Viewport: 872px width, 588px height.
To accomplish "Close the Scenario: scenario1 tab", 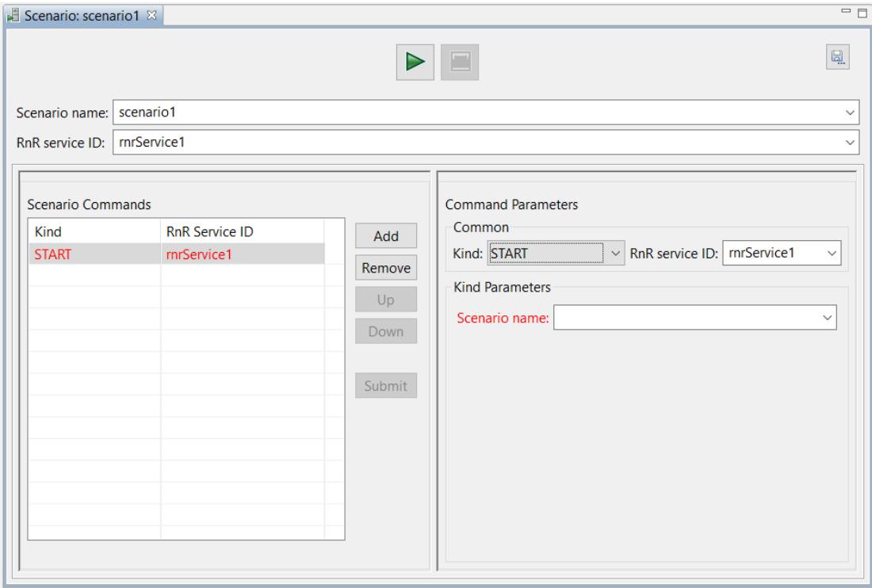I will [151, 16].
